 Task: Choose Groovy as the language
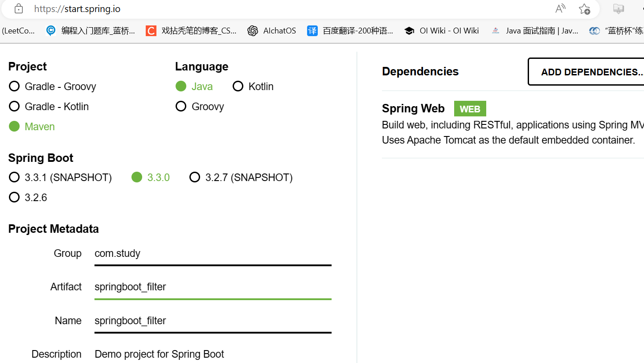(181, 106)
